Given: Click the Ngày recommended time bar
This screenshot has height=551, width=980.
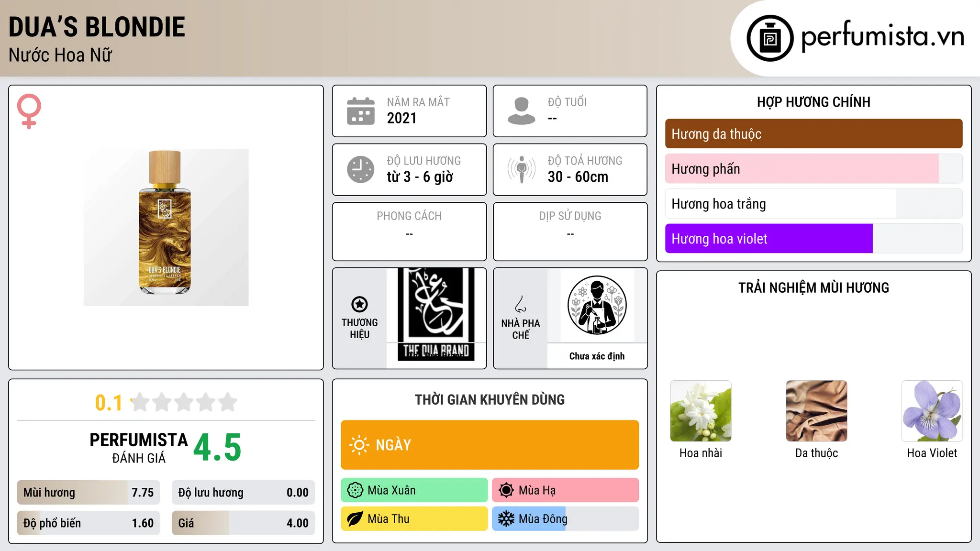Looking at the screenshot, I should [x=490, y=445].
